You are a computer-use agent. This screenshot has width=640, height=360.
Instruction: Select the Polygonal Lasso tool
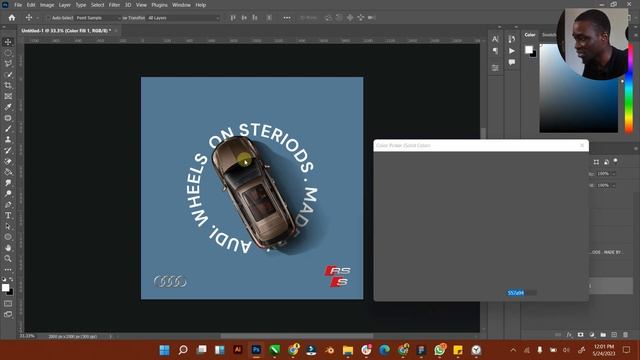8,64
